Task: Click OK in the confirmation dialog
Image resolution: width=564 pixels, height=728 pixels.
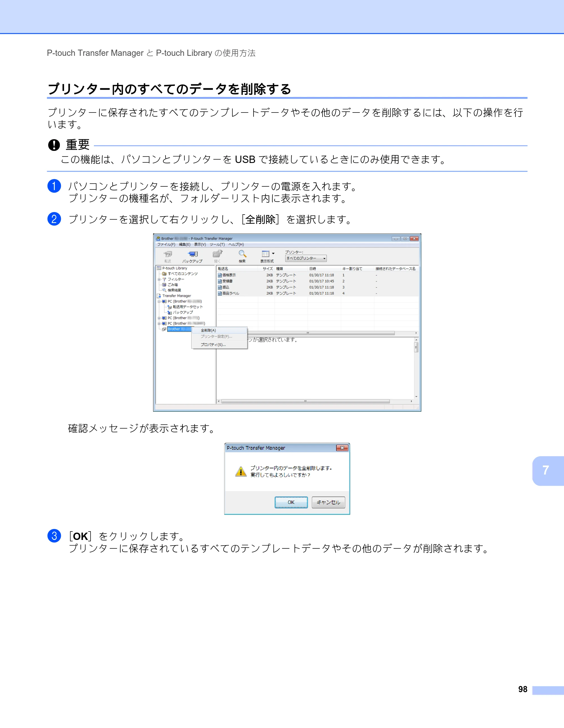Action: point(291,502)
